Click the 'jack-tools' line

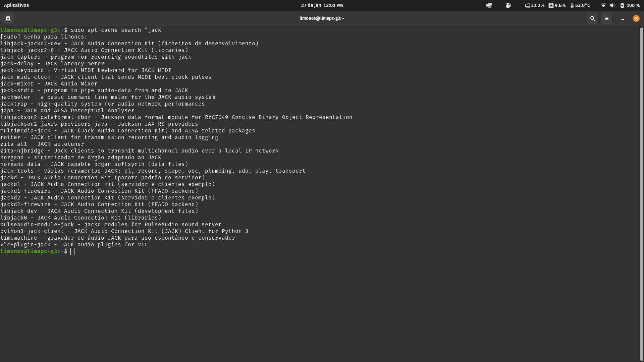pos(153,171)
